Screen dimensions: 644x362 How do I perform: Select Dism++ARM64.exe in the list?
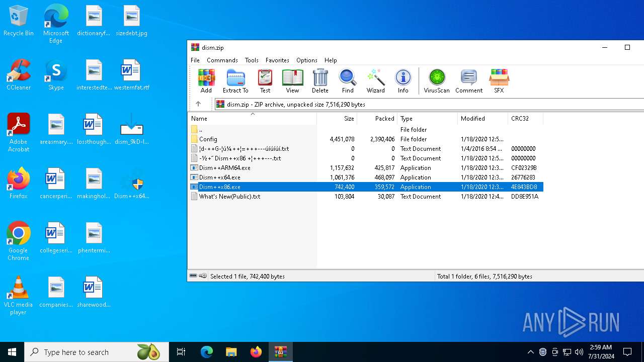(x=366, y=168)
